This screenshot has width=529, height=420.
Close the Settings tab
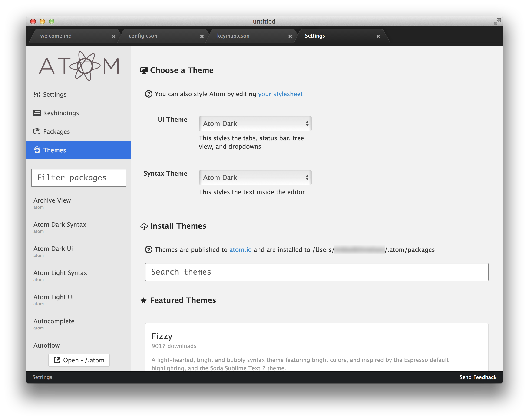click(378, 36)
